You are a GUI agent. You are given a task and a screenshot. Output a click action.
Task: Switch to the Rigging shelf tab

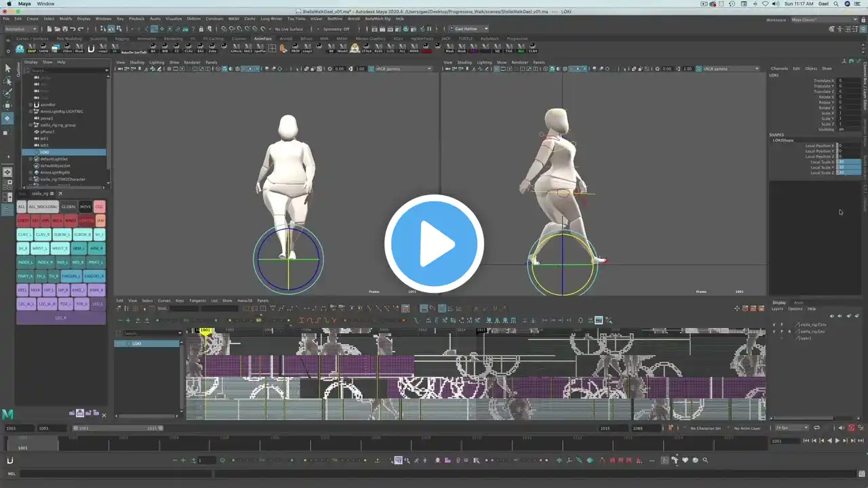[122, 39]
